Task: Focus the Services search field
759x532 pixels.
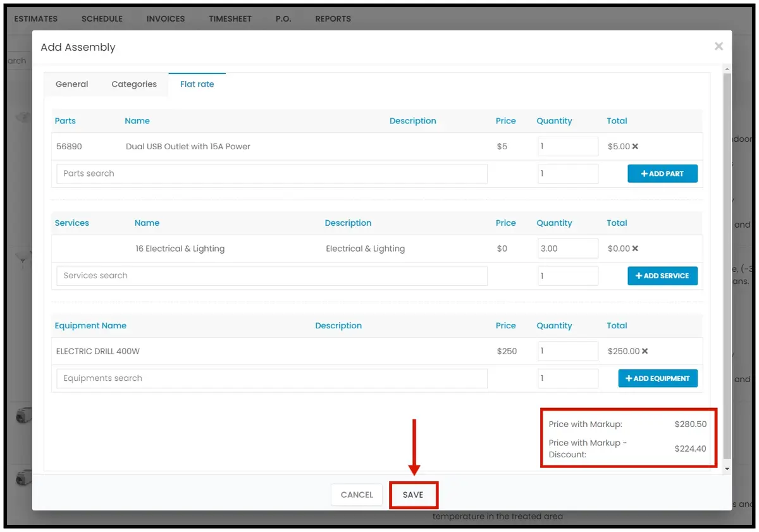Action: pyautogui.click(x=272, y=276)
